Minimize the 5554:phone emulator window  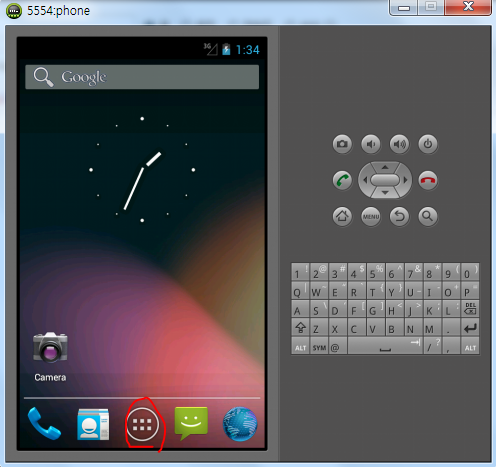(x=403, y=7)
